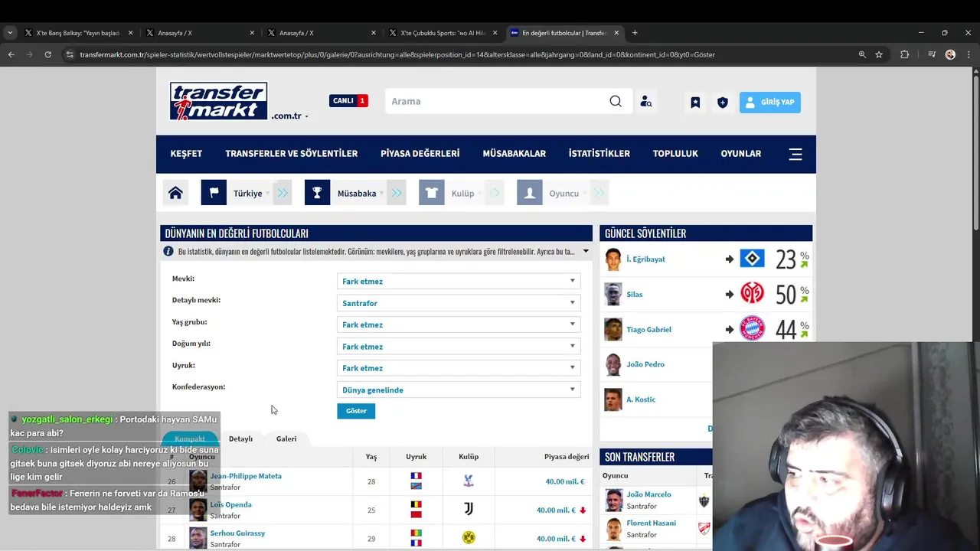The image size is (980, 551).
Task: Open the KEŞFET menu
Action: [x=186, y=154]
